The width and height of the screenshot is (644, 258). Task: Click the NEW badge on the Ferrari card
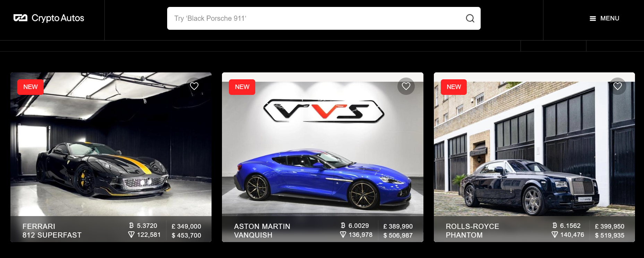(31, 87)
